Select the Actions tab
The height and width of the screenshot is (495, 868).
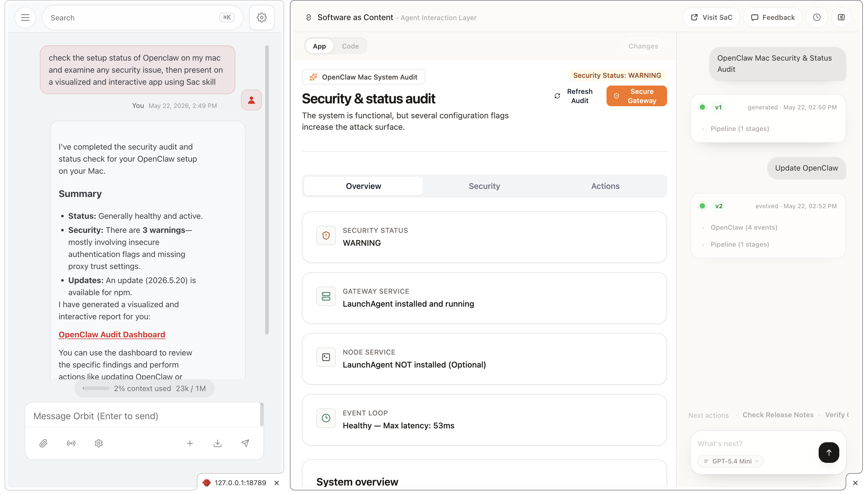pyautogui.click(x=605, y=186)
